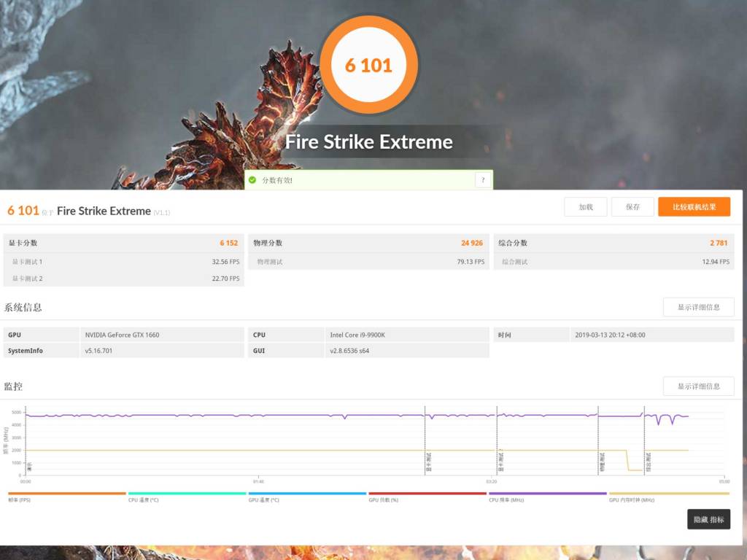The width and height of the screenshot is (747, 560).
Task: Click the Fire Strike Extreme banner title
Action: coord(368,142)
